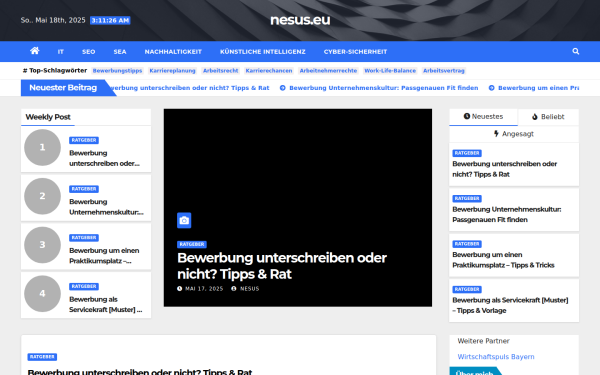This screenshot has width=600, height=375.
Task: Click the Weitere Partner heading
Action: coord(483,341)
